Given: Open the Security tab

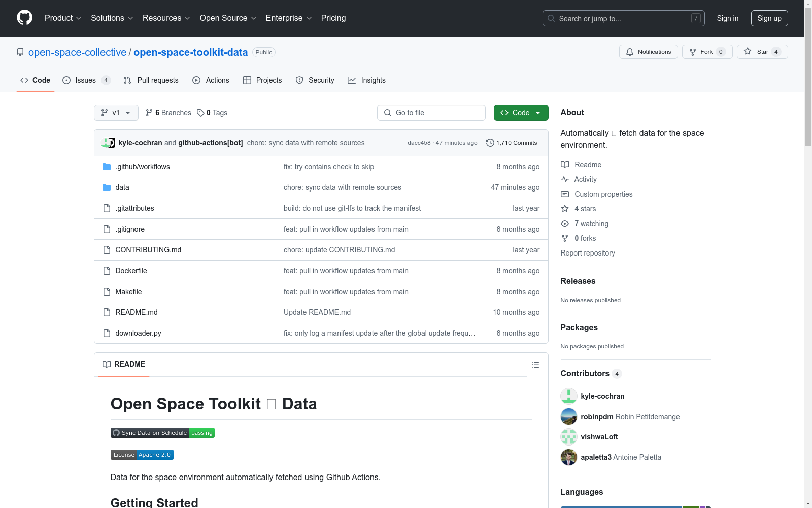Looking at the screenshot, I should 315,80.
